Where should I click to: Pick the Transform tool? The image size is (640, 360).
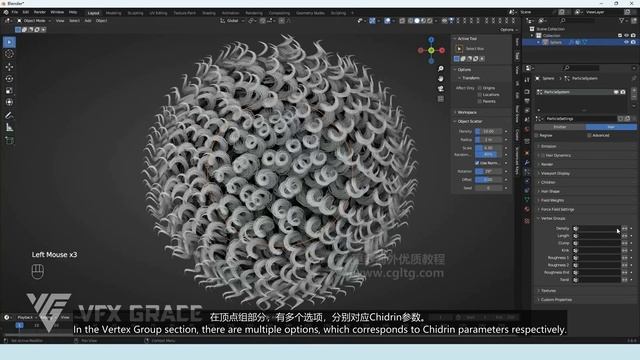click(x=9, y=102)
